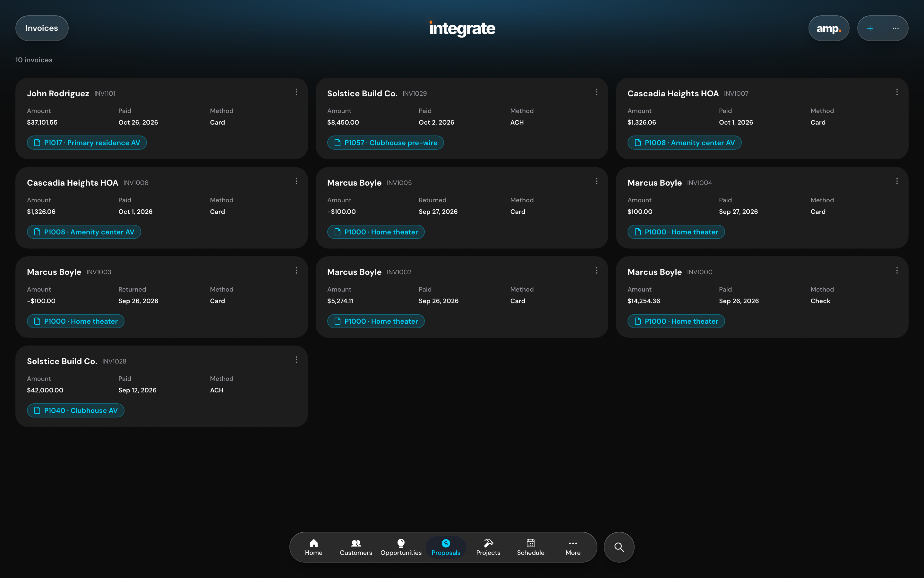
Task: Open kebab menu for Solstice Build INV1029
Action: point(596,92)
